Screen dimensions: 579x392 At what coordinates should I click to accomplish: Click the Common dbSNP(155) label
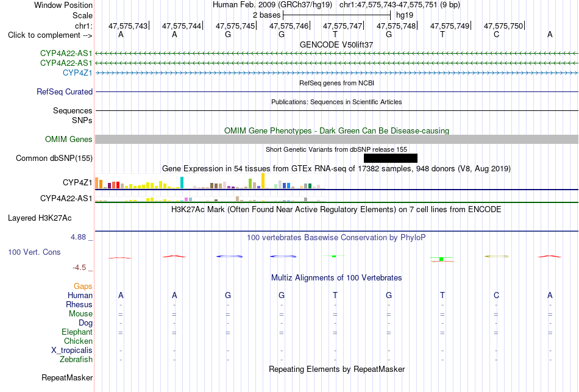click(54, 158)
